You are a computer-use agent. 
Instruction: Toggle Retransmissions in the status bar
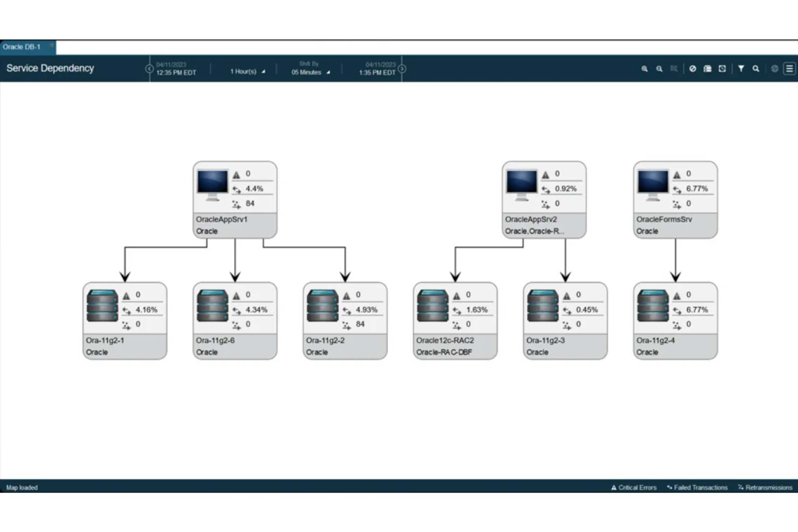coord(764,487)
